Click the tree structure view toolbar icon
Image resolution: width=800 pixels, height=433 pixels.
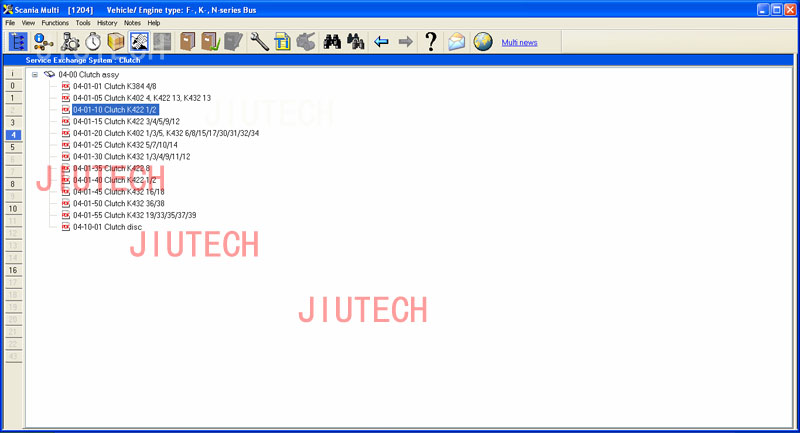17,42
